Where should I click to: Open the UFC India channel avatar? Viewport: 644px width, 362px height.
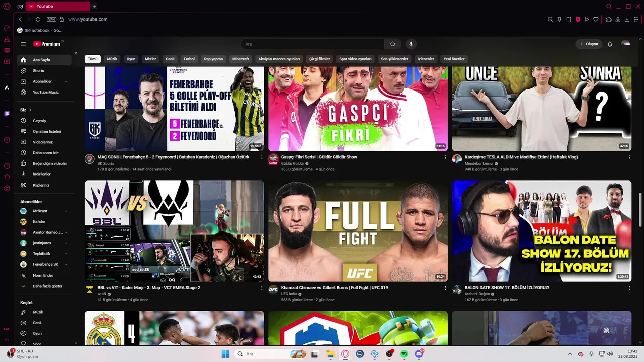pyautogui.click(x=273, y=289)
